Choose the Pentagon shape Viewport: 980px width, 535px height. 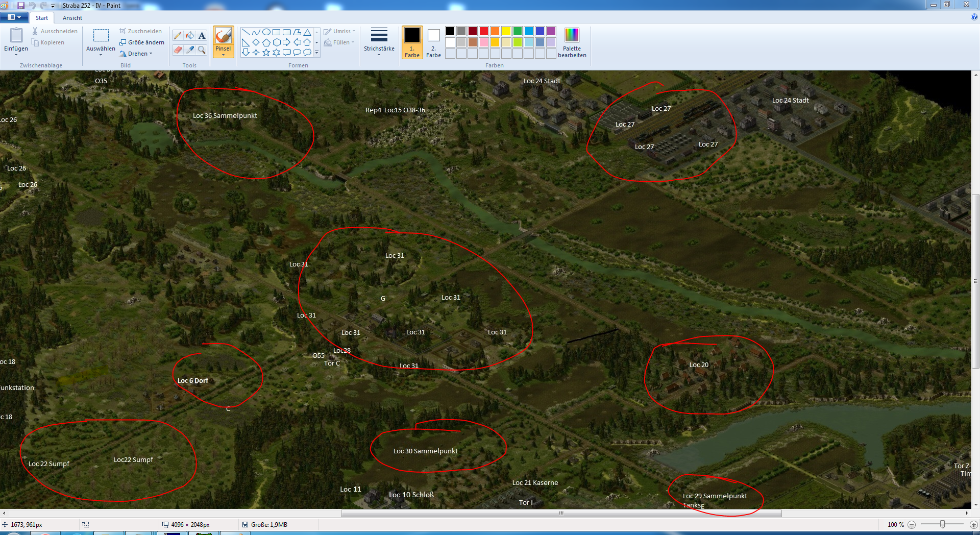(266, 42)
